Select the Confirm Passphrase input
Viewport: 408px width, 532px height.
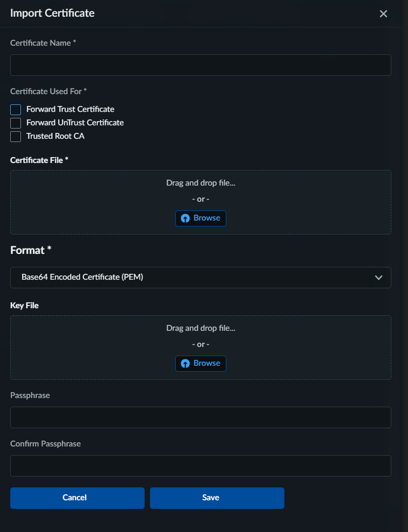(201, 466)
